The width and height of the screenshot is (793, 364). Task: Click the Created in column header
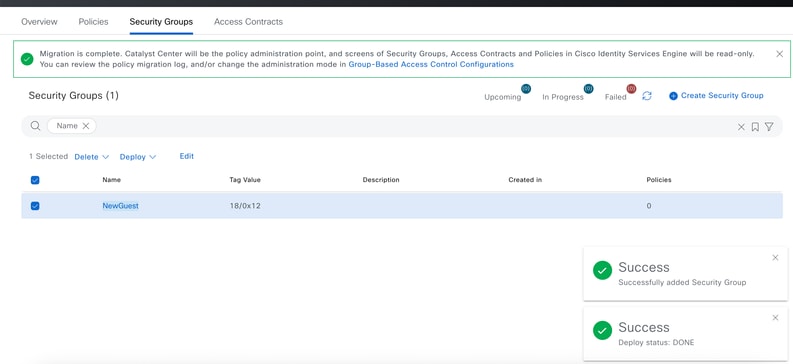tap(525, 180)
